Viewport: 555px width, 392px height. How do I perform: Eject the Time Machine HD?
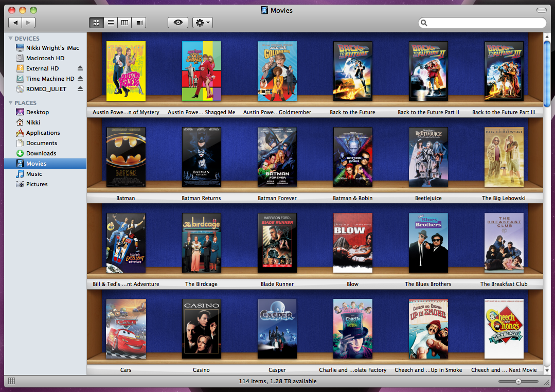click(x=80, y=78)
